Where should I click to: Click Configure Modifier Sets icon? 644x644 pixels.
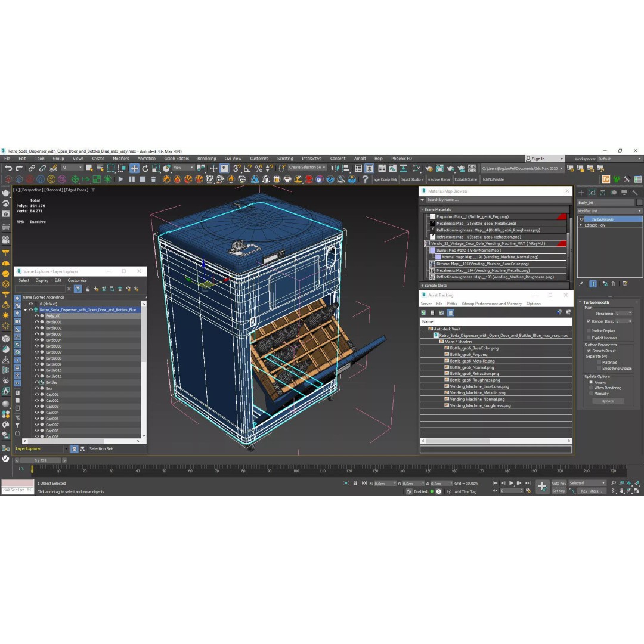pos(625,284)
